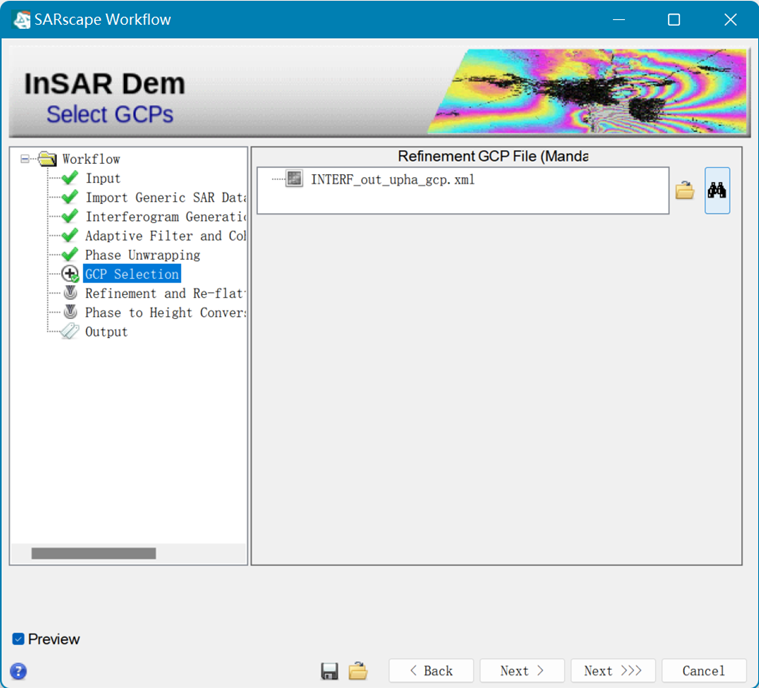The image size is (759, 688).
Task: Click the save floppy disk icon
Action: [330, 671]
